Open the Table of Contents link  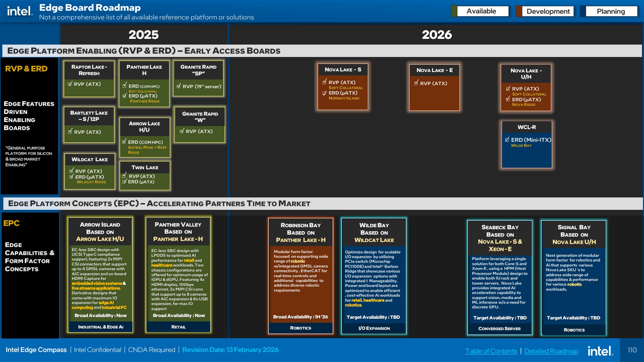491,351
